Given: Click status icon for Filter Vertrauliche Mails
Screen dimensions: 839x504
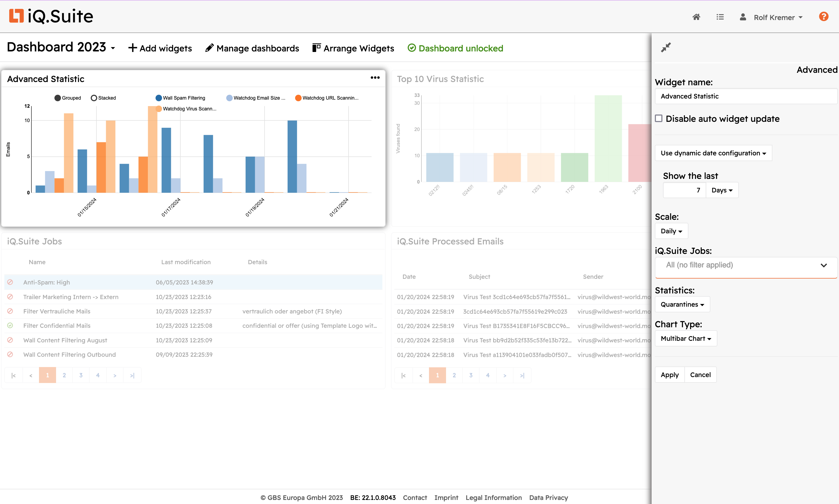Looking at the screenshot, I should tap(10, 311).
